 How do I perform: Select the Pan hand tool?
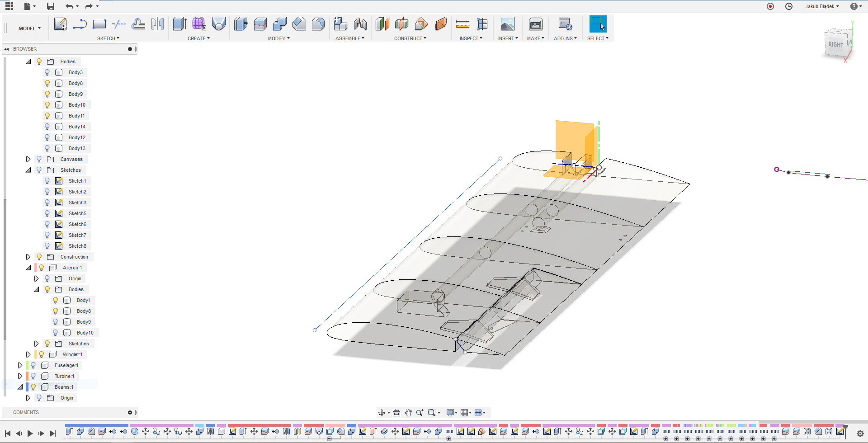(408, 413)
